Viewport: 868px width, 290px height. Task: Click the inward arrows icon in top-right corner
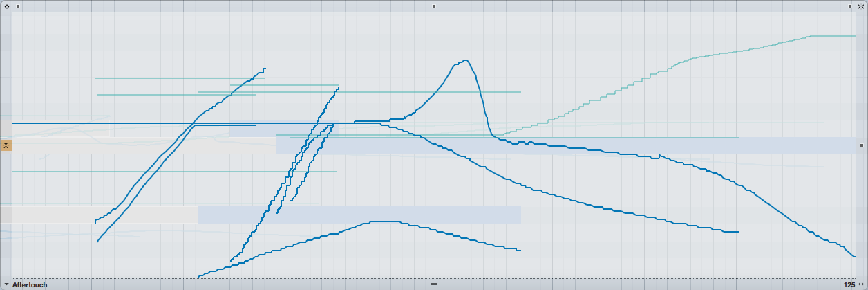(862, 6)
